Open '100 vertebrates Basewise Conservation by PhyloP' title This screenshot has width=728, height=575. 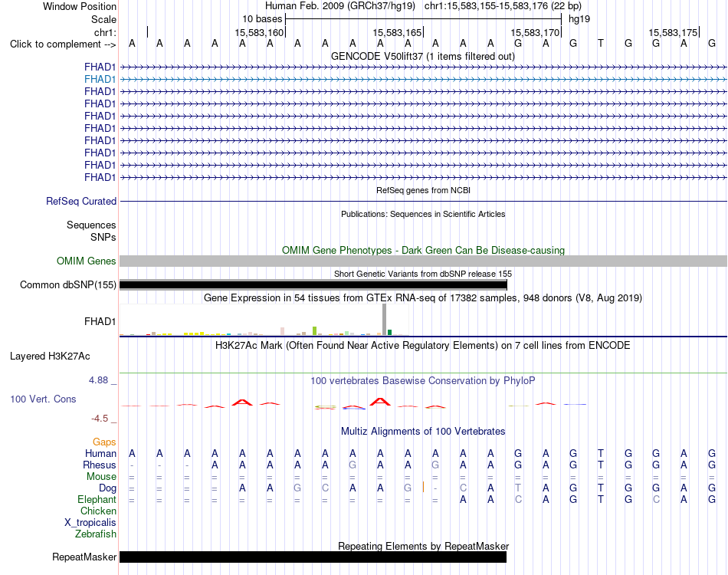[423, 381]
